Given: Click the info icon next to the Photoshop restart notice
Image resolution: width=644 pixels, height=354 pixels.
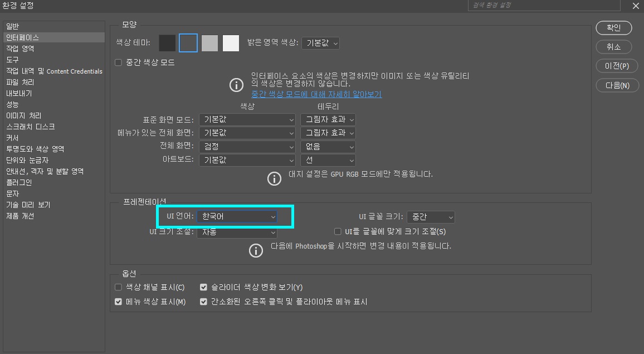Looking at the screenshot, I should [x=256, y=250].
